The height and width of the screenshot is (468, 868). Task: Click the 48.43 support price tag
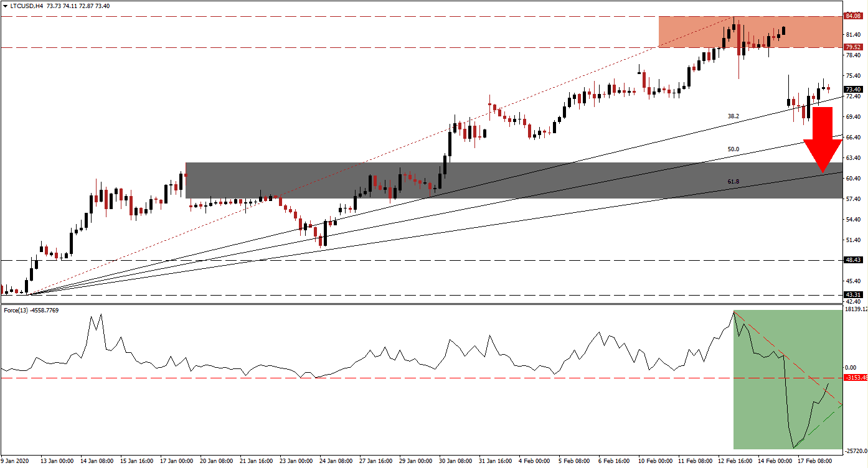point(852,260)
